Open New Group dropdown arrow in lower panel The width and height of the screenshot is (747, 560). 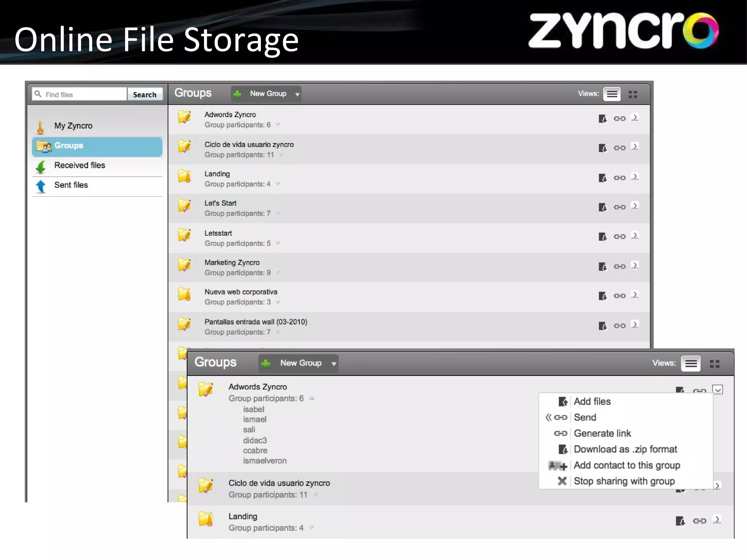333,364
